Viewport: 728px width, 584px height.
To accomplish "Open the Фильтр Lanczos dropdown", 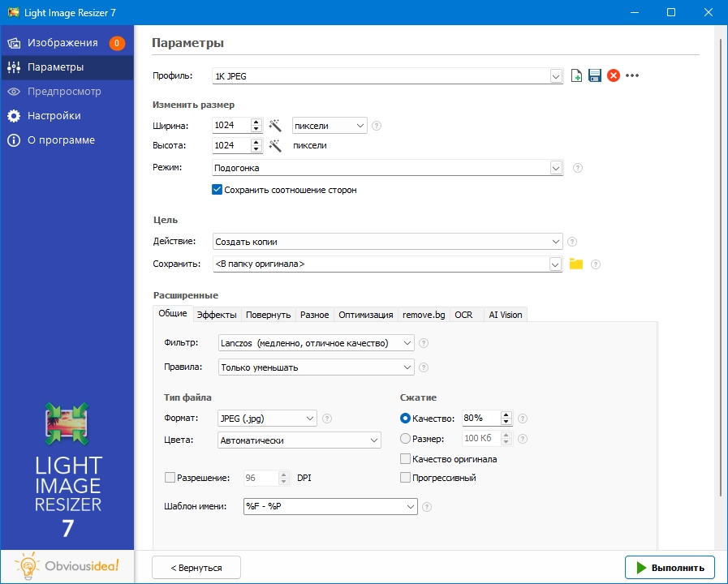I will [x=317, y=343].
